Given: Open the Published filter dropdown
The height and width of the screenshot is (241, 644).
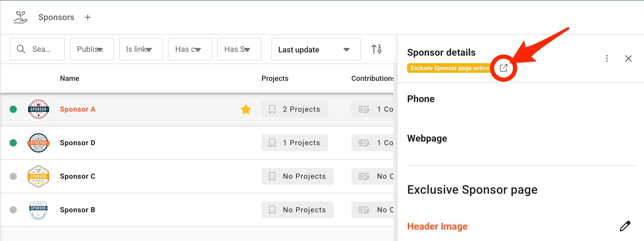Looking at the screenshot, I should point(92,49).
